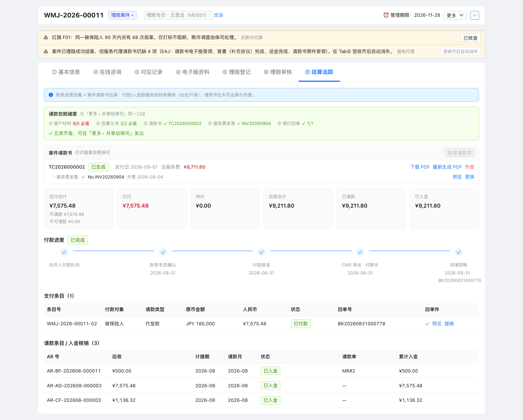The height and width of the screenshot is (420, 523).
Task: Click the alarm clock icon beside 管理期限
Action: (x=386, y=15)
